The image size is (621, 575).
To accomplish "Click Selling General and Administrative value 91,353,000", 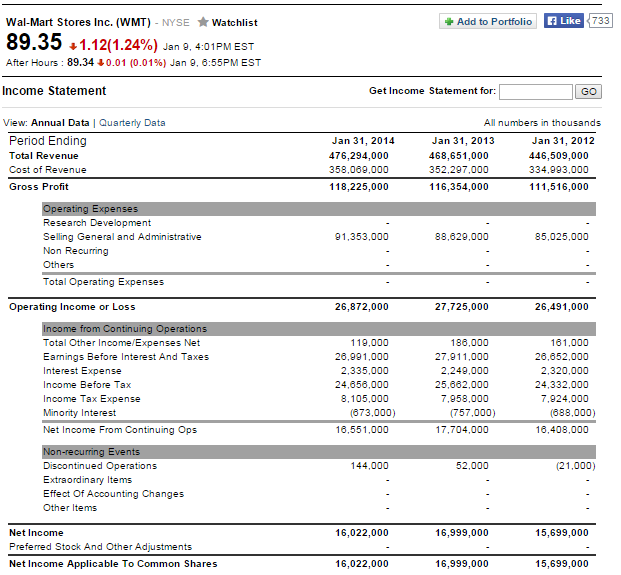I will point(362,237).
